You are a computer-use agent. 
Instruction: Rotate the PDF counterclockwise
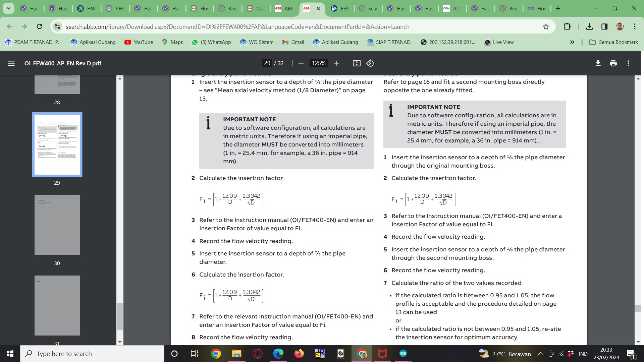370,63
